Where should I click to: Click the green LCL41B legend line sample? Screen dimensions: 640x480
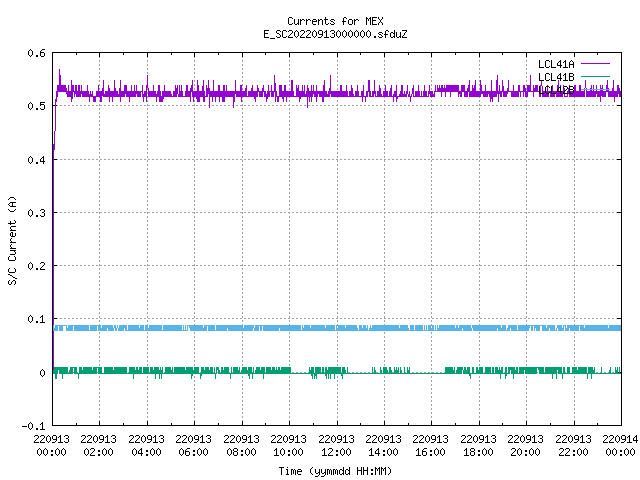click(595, 76)
